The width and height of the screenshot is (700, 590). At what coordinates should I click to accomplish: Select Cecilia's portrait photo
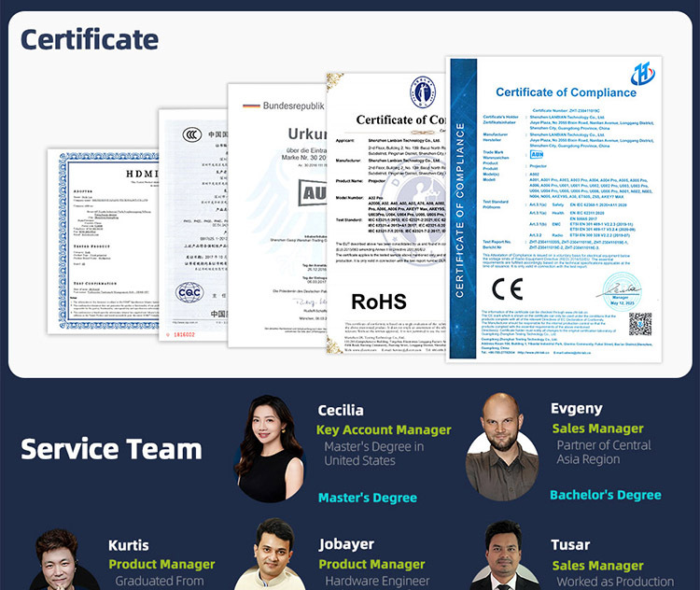click(270, 448)
